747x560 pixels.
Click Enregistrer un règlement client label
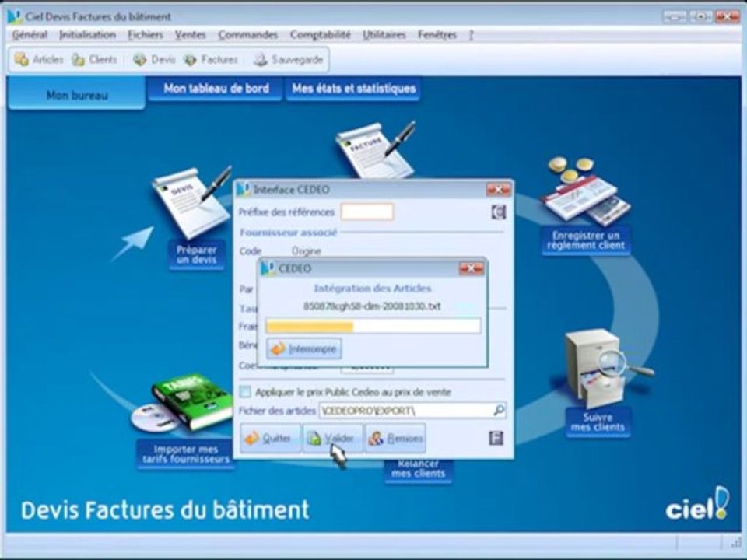coord(586,240)
